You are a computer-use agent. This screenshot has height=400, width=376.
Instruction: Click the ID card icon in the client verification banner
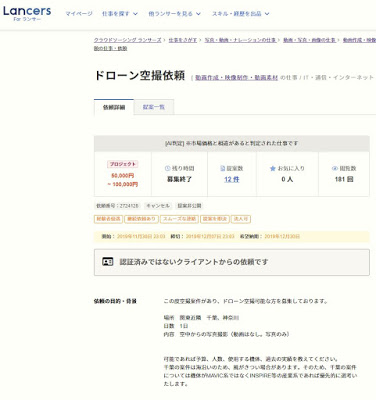108,262
